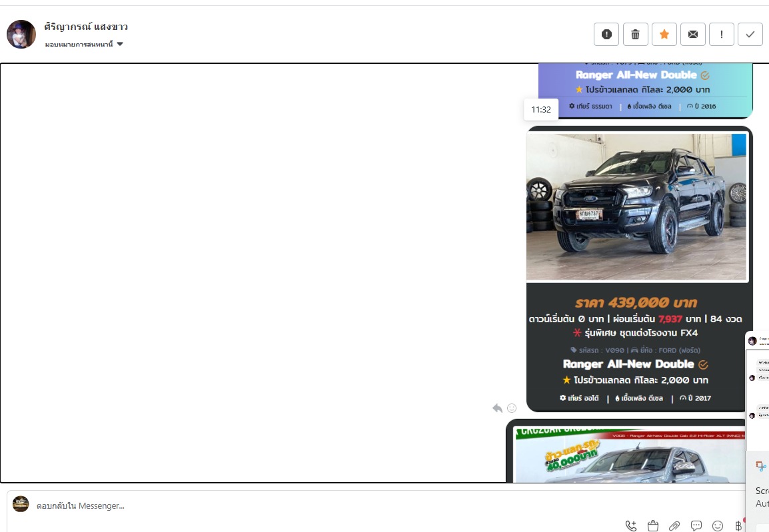Mark conversation done with the checkmark

click(x=750, y=35)
